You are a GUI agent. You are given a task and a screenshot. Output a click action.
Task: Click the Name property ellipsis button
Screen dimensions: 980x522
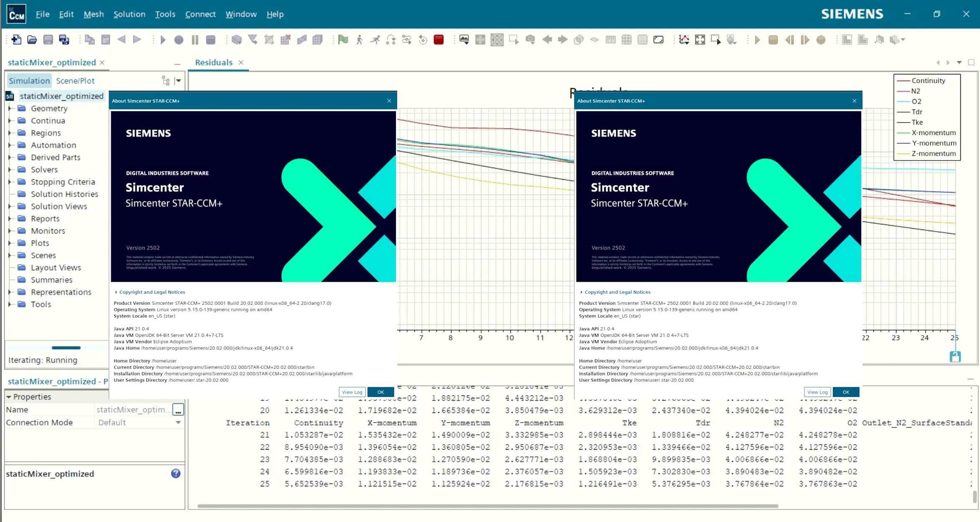coord(178,410)
